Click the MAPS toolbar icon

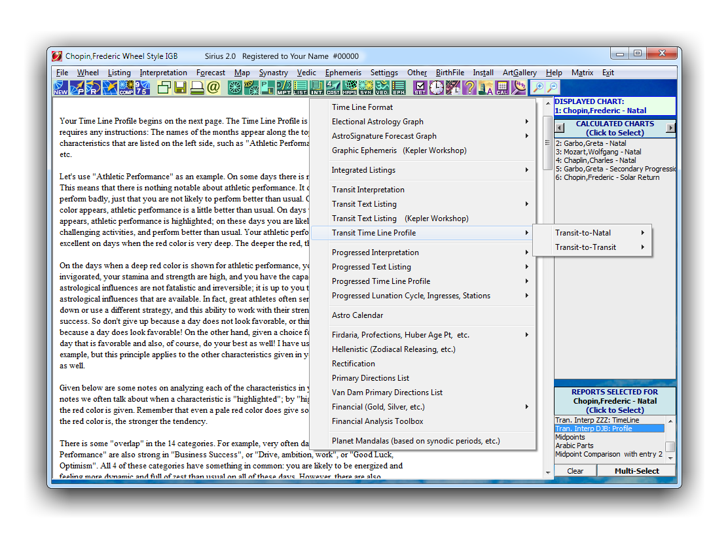coord(350,87)
